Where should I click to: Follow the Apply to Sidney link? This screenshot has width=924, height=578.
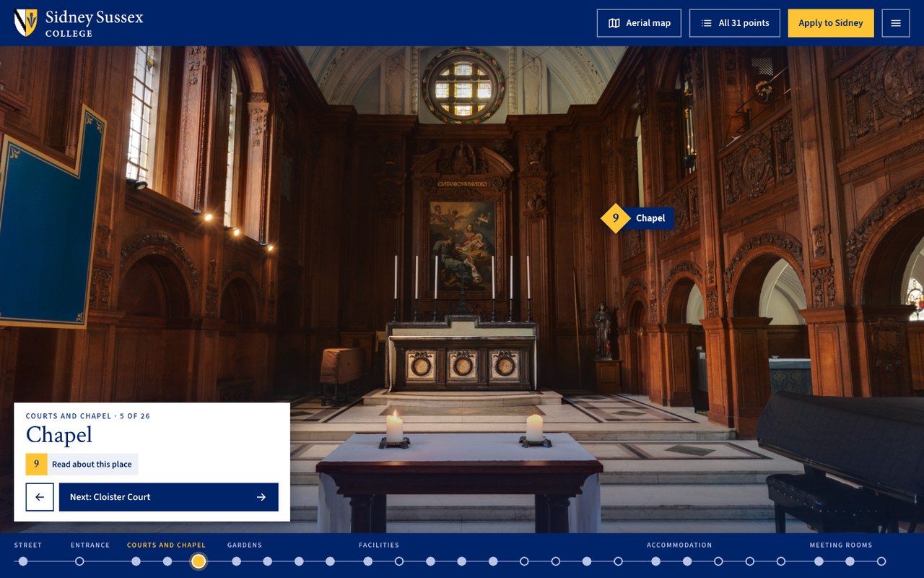click(x=831, y=23)
